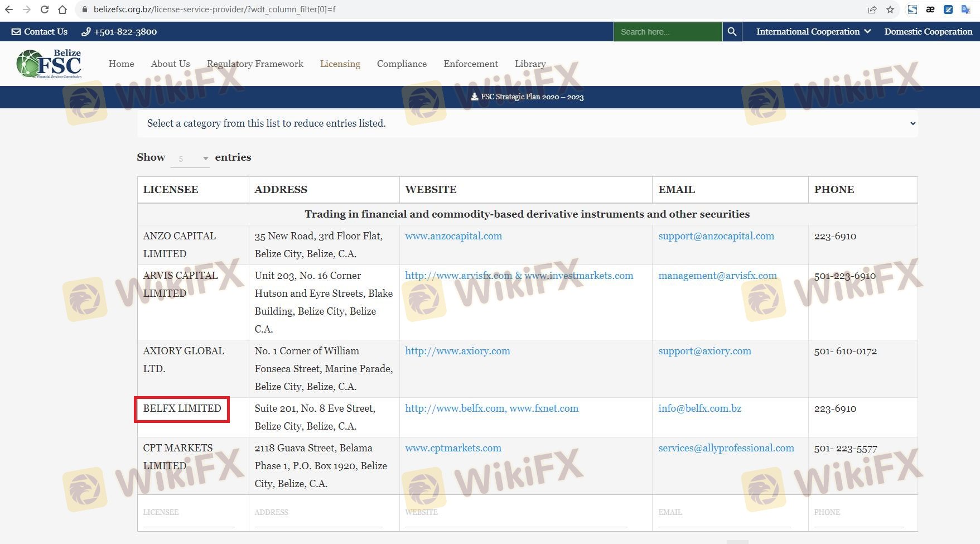Click the browser back arrow
Image resolution: width=980 pixels, height=544 pixels.
tap(9, 9)
